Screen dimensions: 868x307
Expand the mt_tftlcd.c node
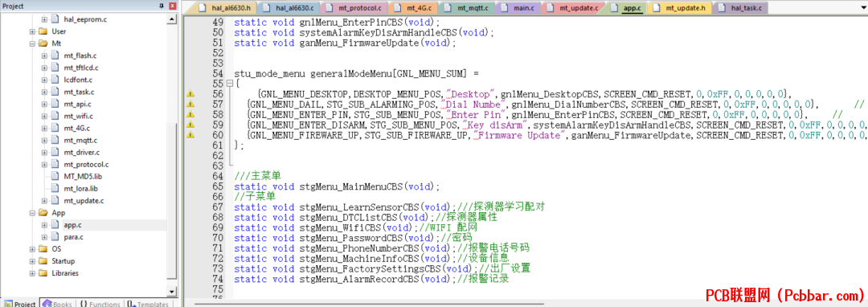pos(44,68)
